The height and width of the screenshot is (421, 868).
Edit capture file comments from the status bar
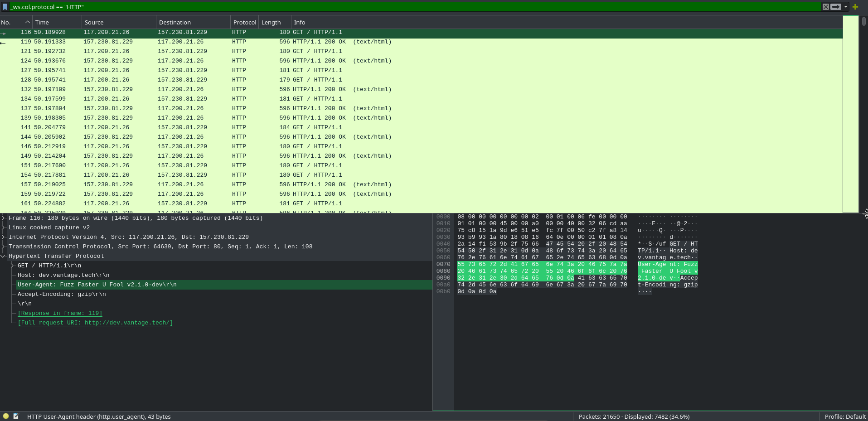click(16, 416)
